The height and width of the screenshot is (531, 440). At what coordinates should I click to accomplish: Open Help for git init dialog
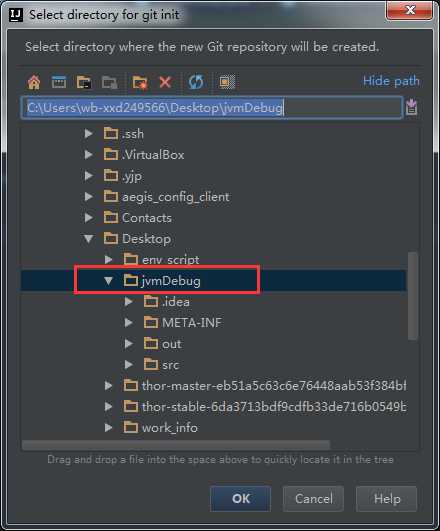(x=387, y=498)
